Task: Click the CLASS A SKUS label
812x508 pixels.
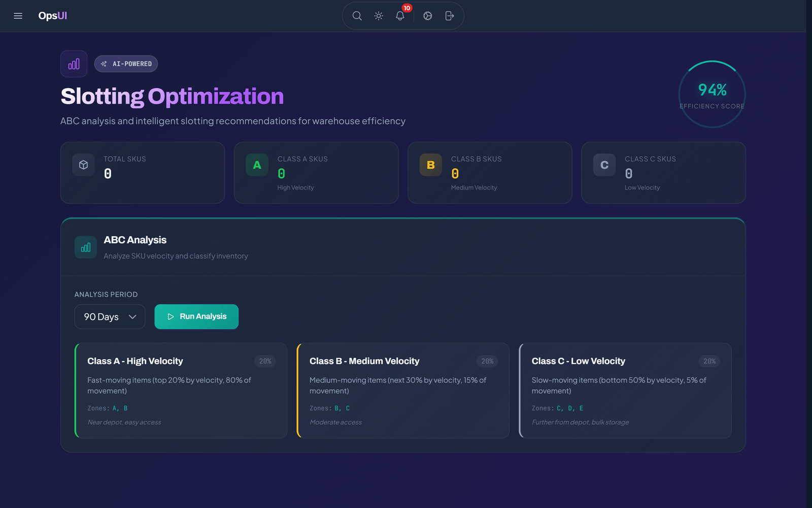Action: click(302, 159)
